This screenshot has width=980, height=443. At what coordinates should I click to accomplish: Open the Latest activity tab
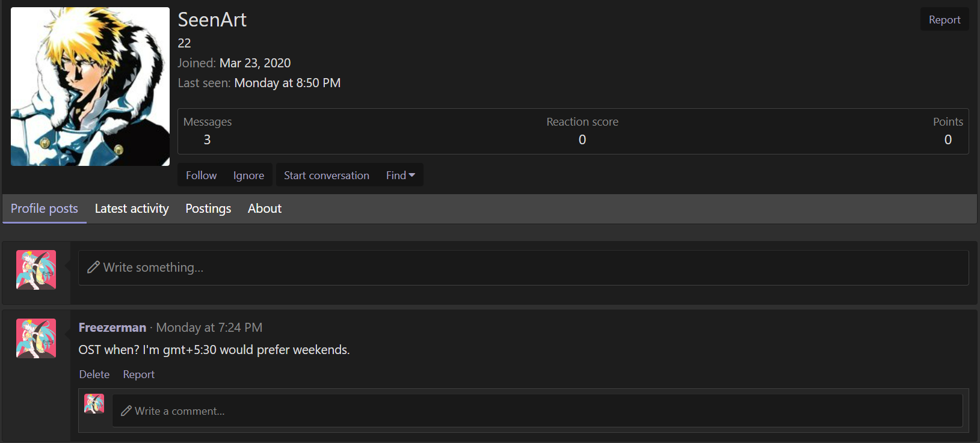pyautogui.click(x=132, y=209)
